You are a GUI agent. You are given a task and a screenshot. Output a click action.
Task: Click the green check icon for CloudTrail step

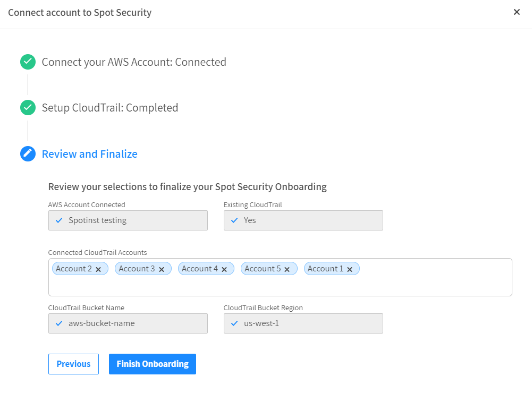click(x=28, y=108)
